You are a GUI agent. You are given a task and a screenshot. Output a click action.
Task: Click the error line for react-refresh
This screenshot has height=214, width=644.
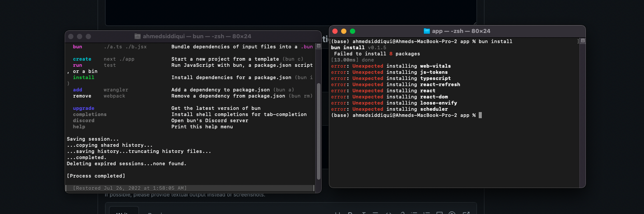(x=396, y=84)
